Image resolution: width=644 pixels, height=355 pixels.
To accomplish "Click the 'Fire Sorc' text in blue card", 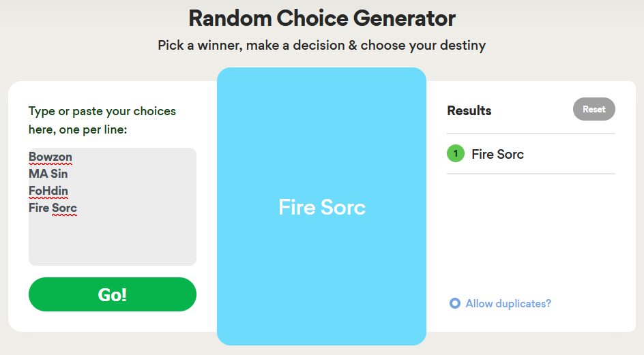I will [x=321, y=207].
